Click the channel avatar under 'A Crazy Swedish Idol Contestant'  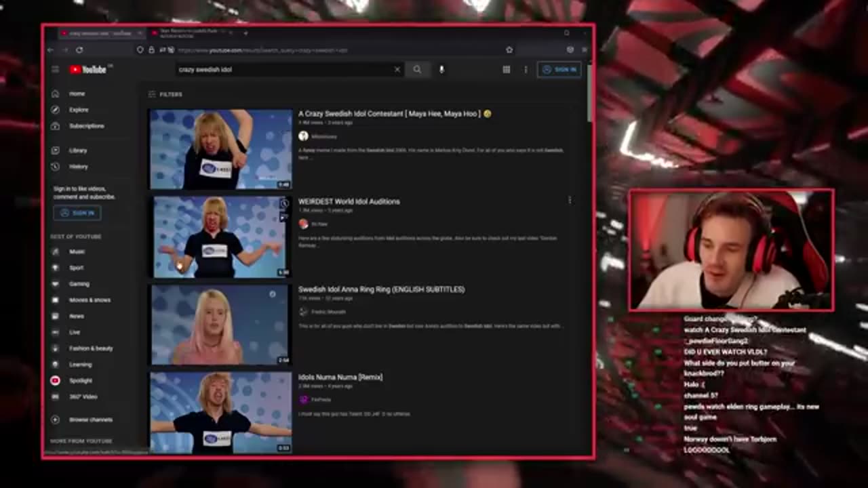point(303,136)
